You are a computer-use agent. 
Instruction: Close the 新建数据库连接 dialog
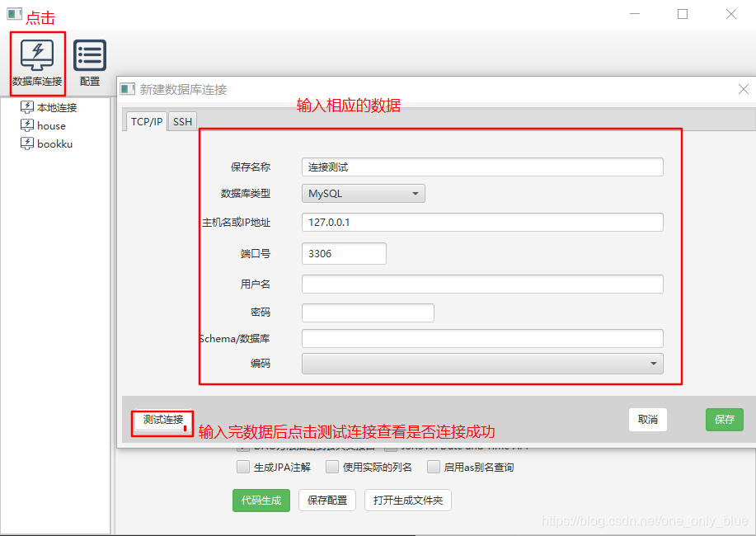click(x=743, y=89)
